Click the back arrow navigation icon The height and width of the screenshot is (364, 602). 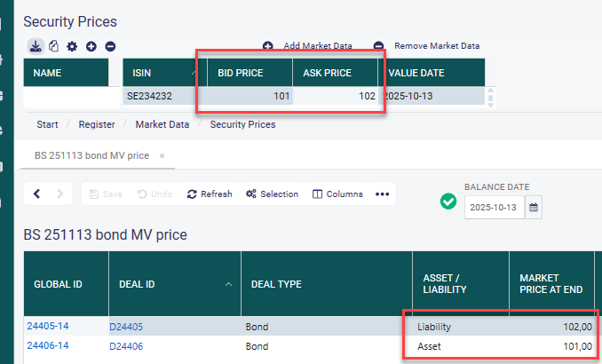coord(37,194)
